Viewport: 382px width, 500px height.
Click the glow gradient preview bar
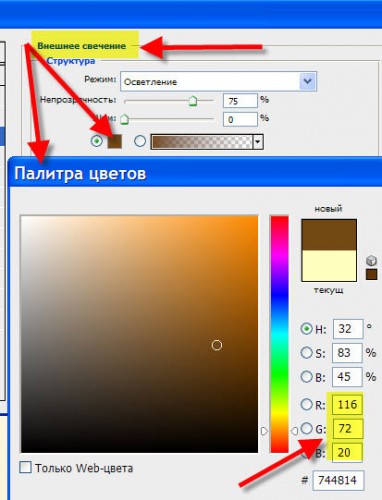pyautogui.click(x=202, y=142)
